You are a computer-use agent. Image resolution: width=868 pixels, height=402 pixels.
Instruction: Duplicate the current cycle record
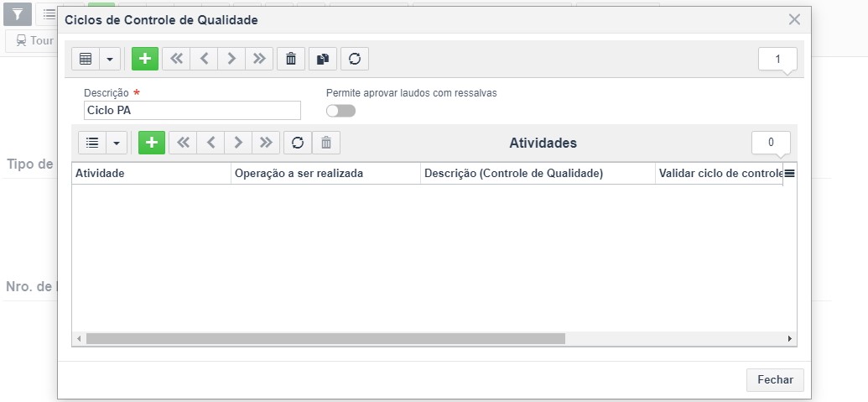323,59
